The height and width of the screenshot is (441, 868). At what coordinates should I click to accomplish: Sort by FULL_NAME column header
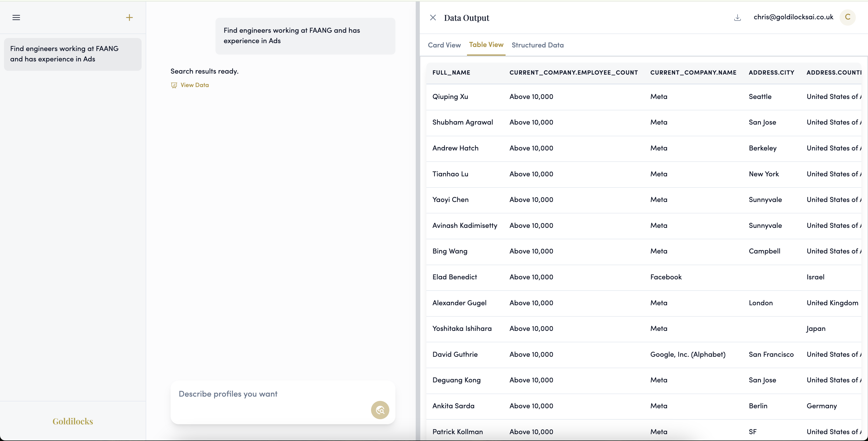click(451, 72)
